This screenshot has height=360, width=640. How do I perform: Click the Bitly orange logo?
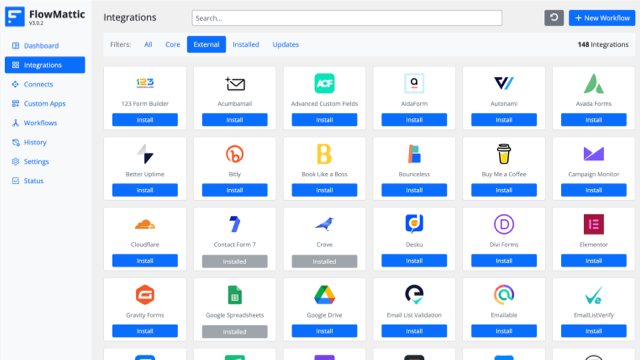pyautogui.click(x=235, y=154)
